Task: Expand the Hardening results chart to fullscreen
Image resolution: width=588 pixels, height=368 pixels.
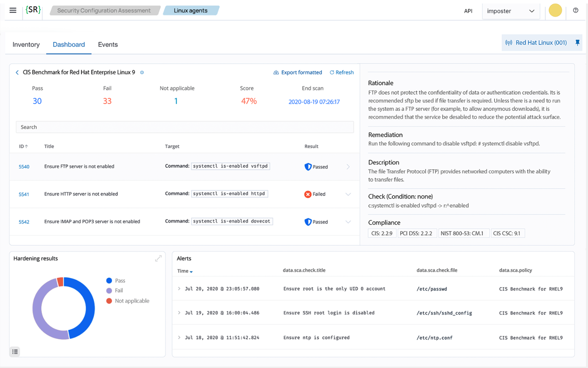Action: pos(158,258)
